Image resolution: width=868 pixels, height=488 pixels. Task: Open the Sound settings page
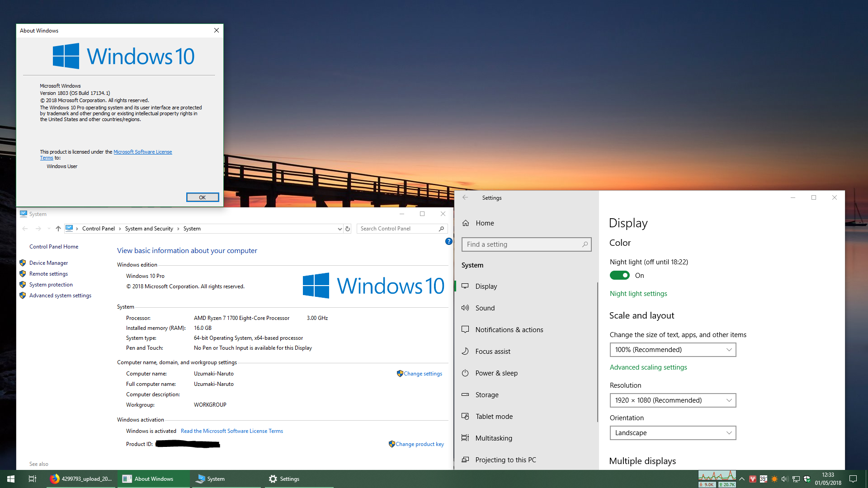pos(485,308)
